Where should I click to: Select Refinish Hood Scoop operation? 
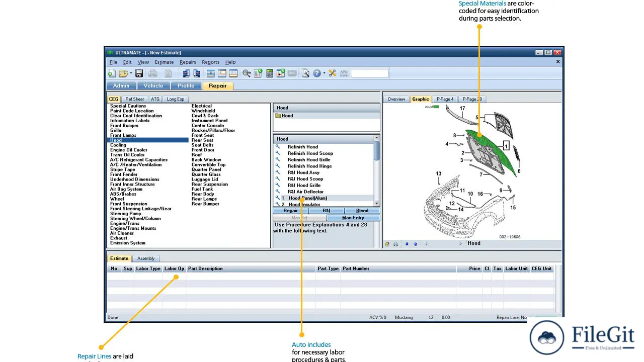[x=310, y=153]
